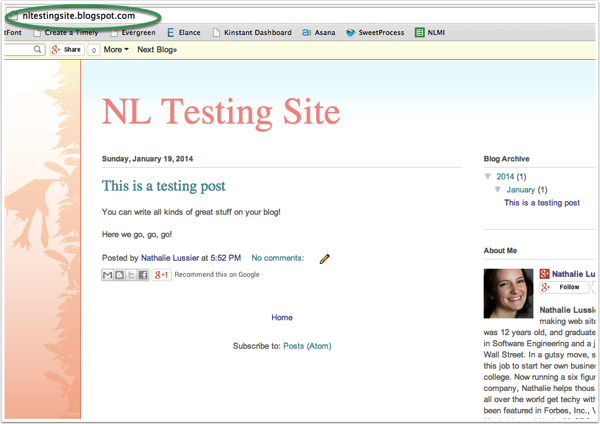Click the Google +1 recommend button
Image resolution: width=600 pixels, height=424 pixels.
tap(161, 274)
